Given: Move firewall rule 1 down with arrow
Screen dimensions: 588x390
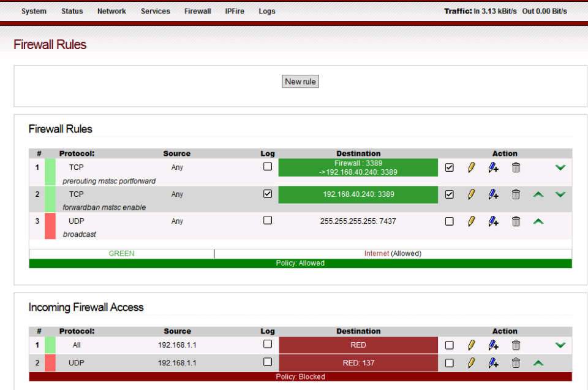Looking at the screenshot, I should 560,167.
